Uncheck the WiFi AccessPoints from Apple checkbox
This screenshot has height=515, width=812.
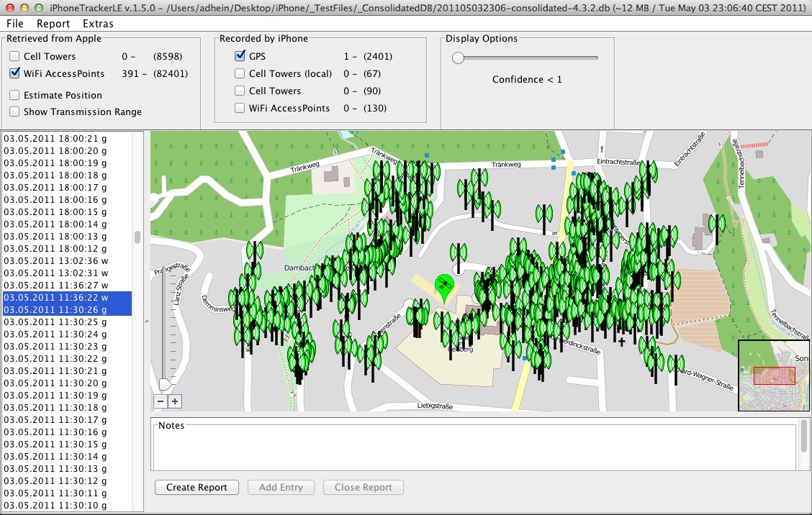[x=14, y=73]
